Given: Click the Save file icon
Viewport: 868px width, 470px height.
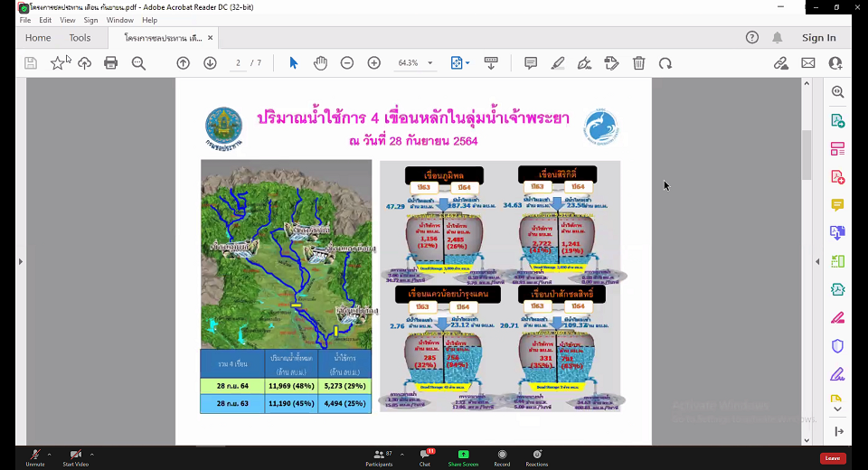Looking at the screenshot, I should 31,63.
